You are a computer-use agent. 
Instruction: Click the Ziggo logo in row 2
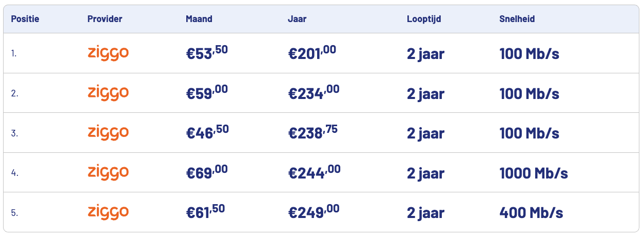tap(108, 93)
